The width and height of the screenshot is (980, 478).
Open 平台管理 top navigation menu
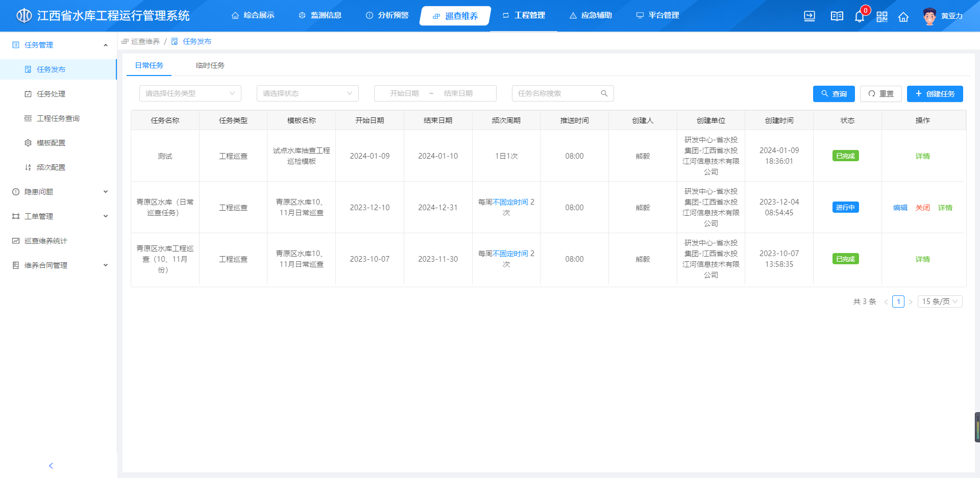657,15
